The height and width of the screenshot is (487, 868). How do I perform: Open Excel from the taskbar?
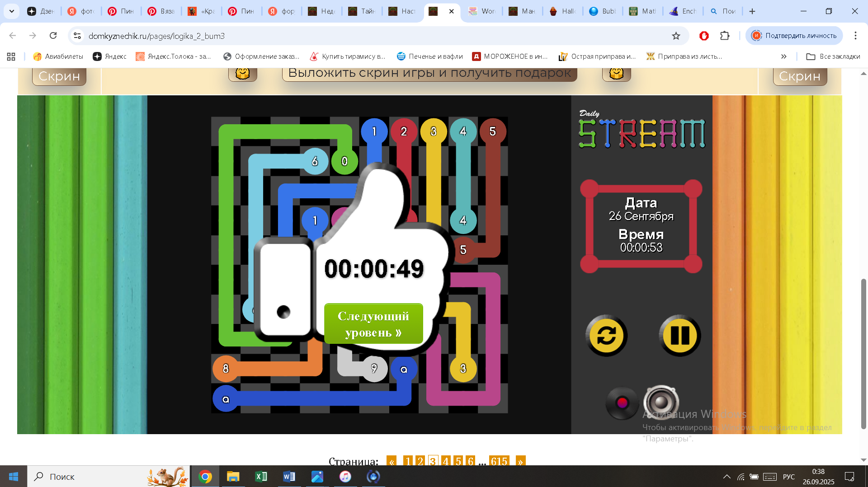261,477
